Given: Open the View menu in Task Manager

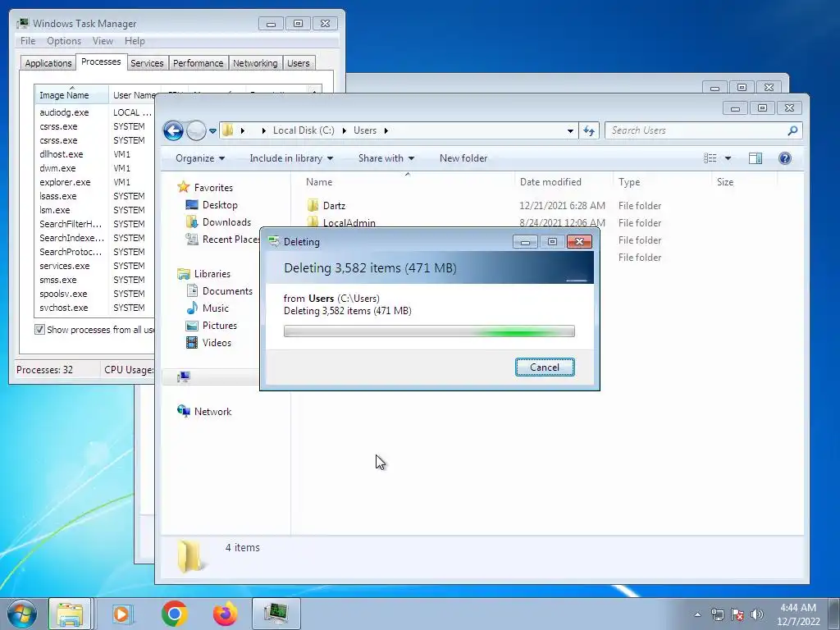Looking at the screenshot, I should tap(103, 41).
